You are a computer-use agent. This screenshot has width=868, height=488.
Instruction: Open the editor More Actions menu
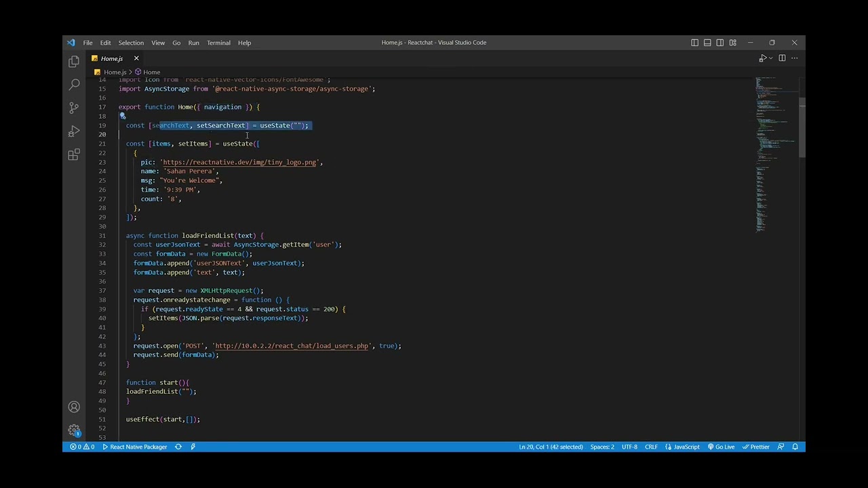click(795, 58)
